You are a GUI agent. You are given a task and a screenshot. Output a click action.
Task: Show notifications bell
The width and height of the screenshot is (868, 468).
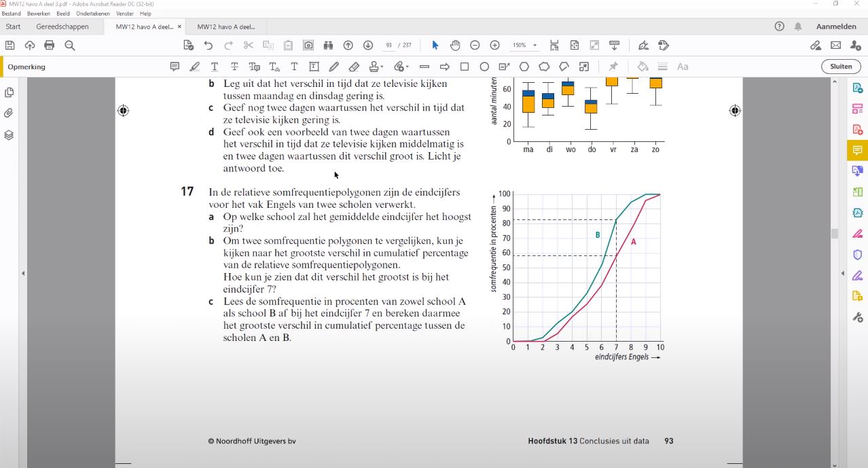(798, 26)
